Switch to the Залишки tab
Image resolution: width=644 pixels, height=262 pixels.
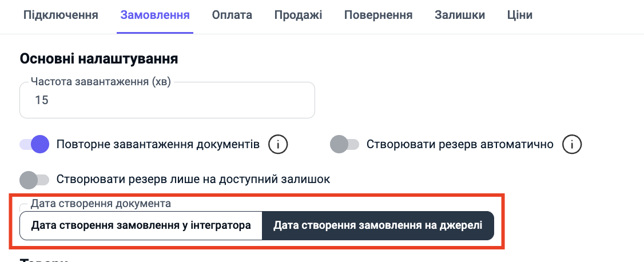(460, 15)
